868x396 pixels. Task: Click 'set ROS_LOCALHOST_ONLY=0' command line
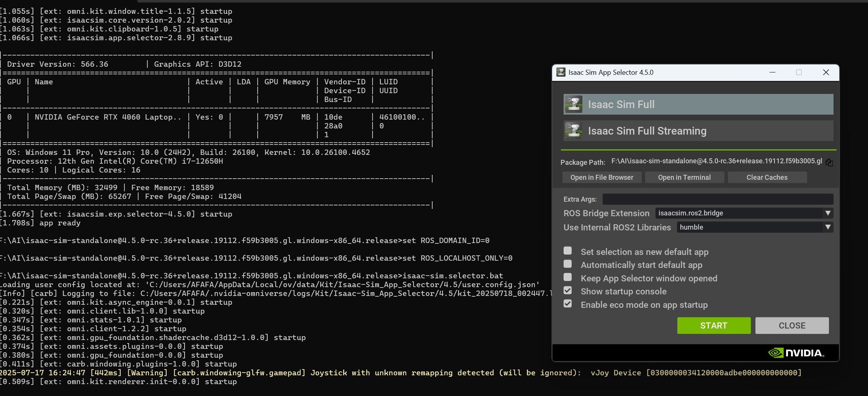pos(457,258)
